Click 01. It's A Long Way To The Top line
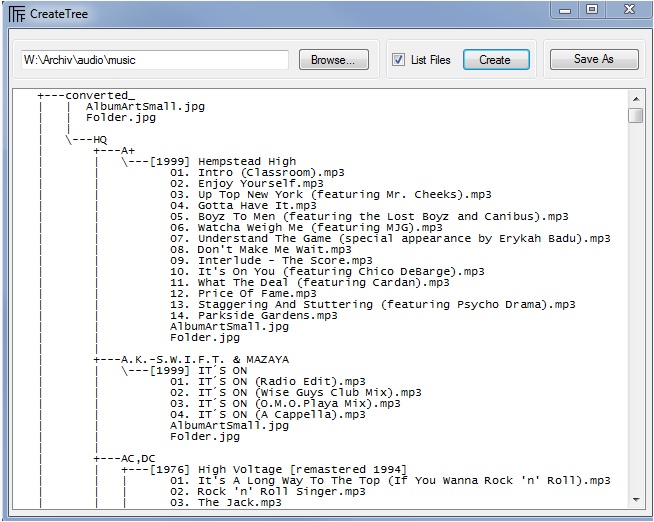Image resolution: width=654 pixels, height=522 pixels. tap(390, 481)
